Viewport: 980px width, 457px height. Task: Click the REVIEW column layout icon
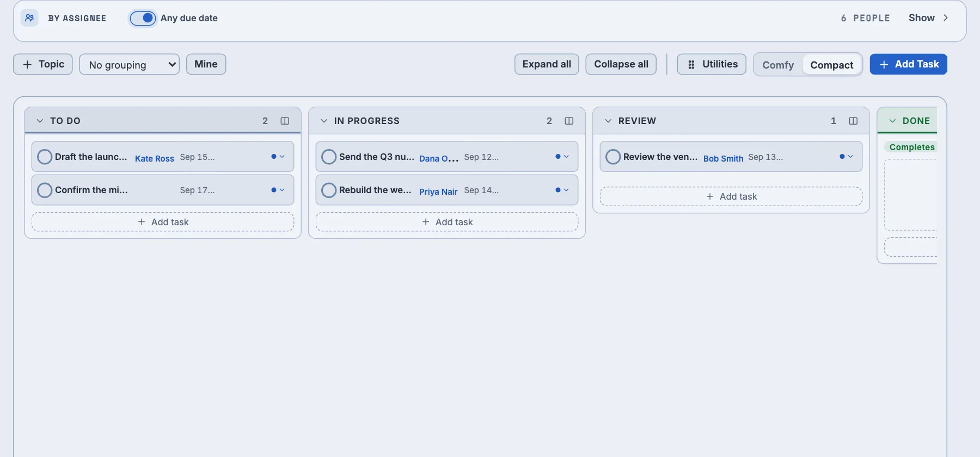[853, 121]
